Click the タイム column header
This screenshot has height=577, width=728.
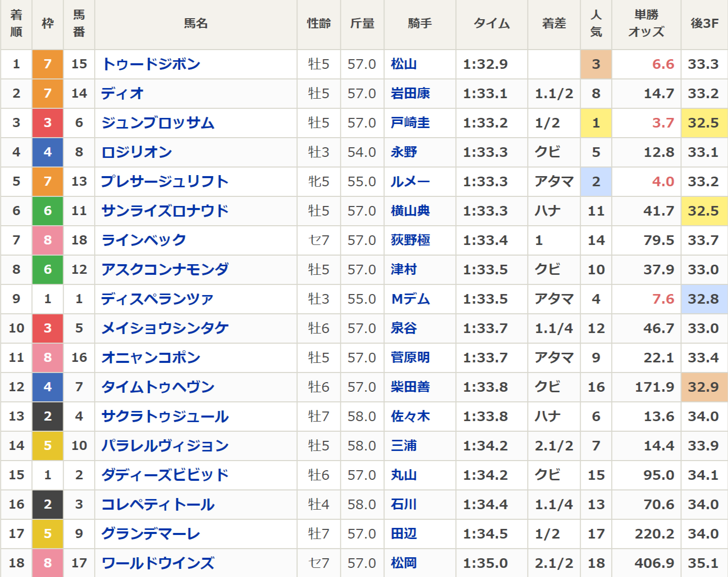(x=491, y=24)
